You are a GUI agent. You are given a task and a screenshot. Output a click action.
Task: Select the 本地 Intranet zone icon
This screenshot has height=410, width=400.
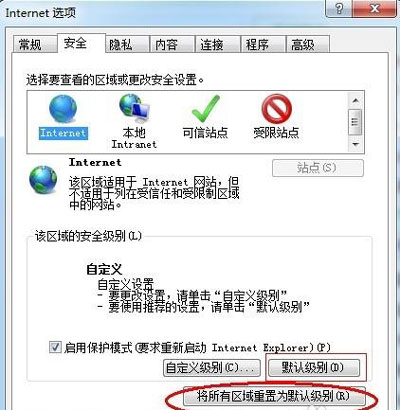(x=135, y=109)
